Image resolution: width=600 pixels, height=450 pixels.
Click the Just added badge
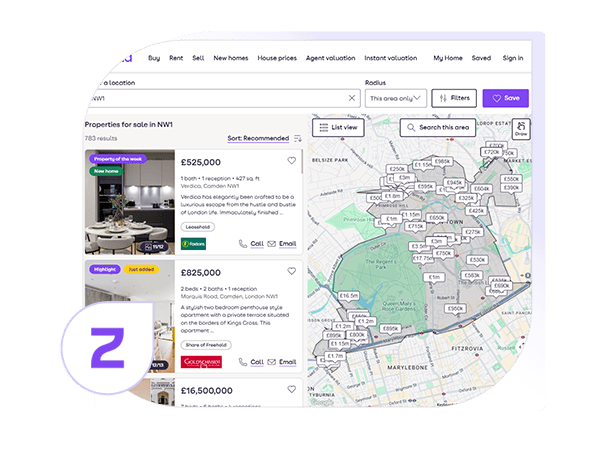click(x=141, y=269)
